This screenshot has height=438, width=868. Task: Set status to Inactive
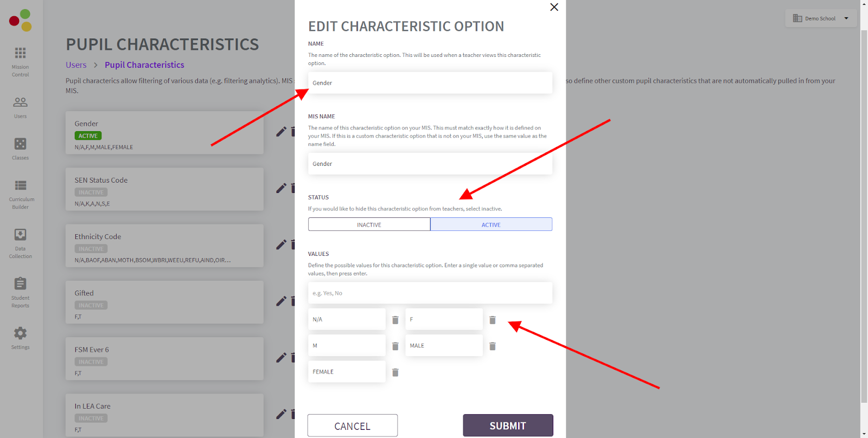[x=369, y=224]
